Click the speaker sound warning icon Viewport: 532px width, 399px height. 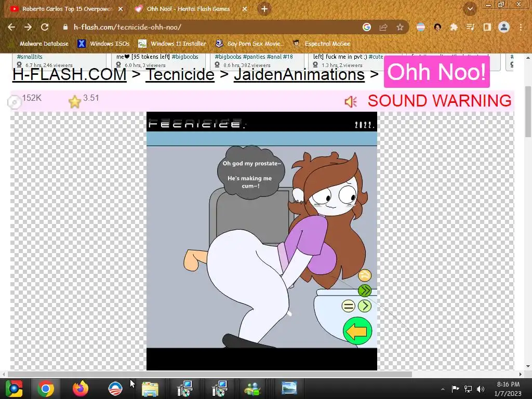[351, 101]
